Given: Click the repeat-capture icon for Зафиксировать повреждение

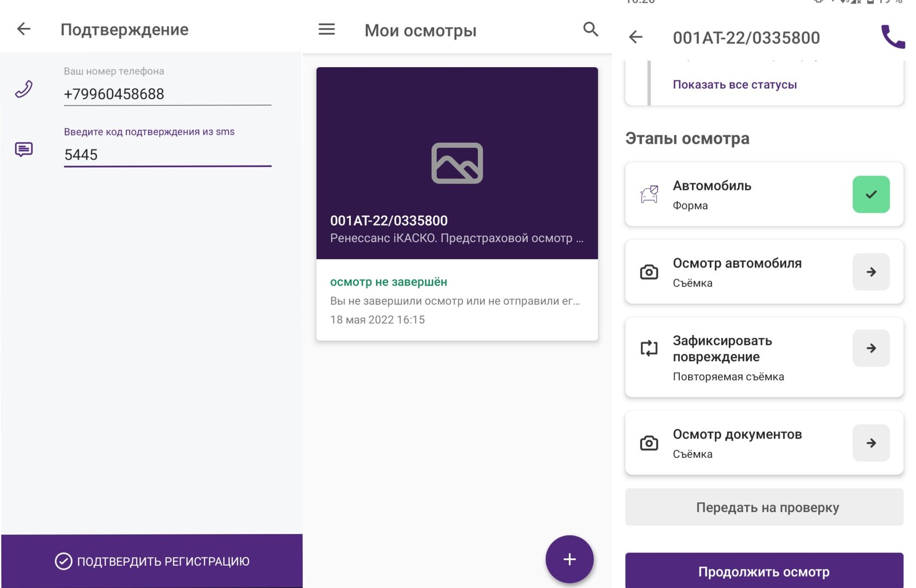Looking at the screenshot, I should pos(649,348).
